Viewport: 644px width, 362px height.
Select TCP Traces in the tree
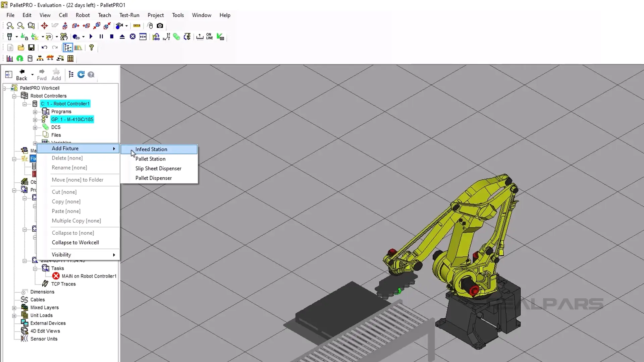point(63,284)
